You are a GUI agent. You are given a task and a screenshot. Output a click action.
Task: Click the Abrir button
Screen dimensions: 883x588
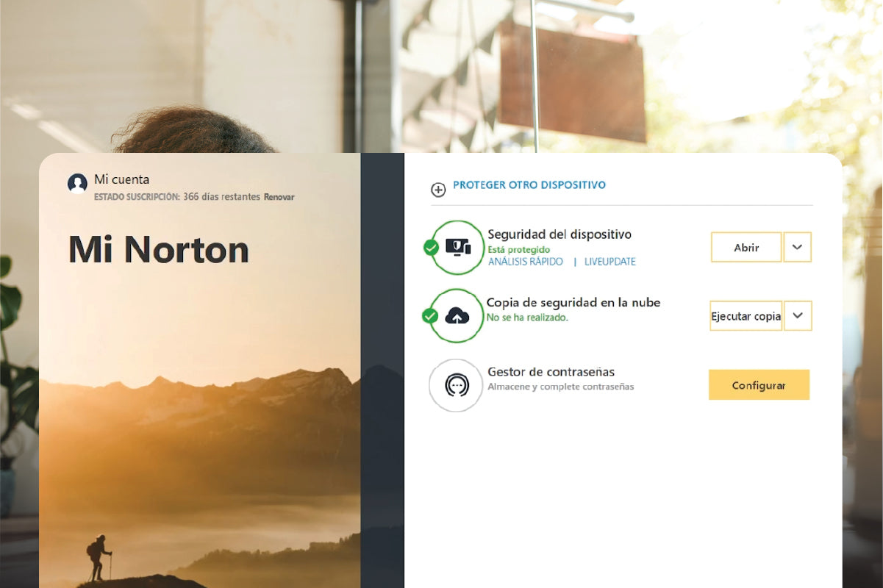click(x=746, y=248)
